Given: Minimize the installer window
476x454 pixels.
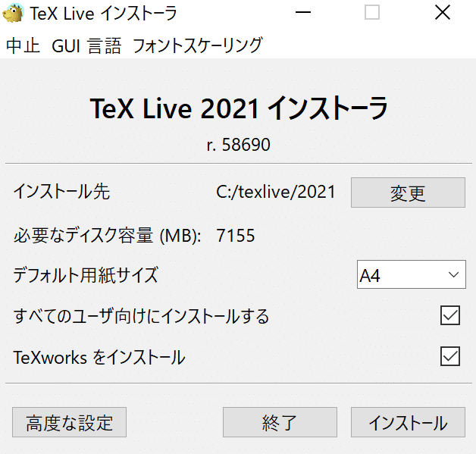Looking at the screenshot, I should click(303, 12).
